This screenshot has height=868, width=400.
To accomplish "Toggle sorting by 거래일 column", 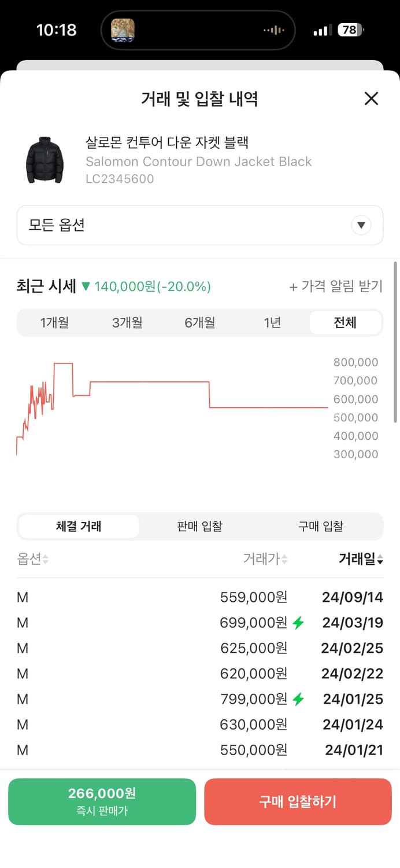I will 380,559.
